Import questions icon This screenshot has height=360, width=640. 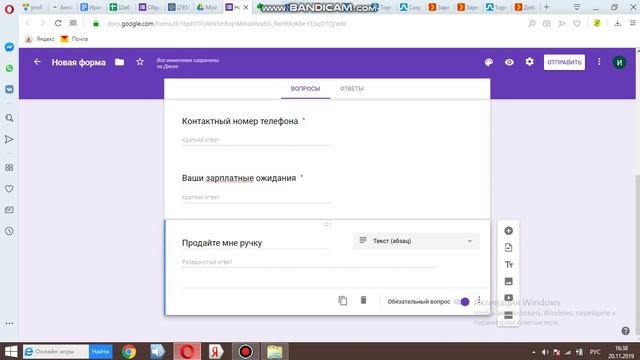(508, 247)
